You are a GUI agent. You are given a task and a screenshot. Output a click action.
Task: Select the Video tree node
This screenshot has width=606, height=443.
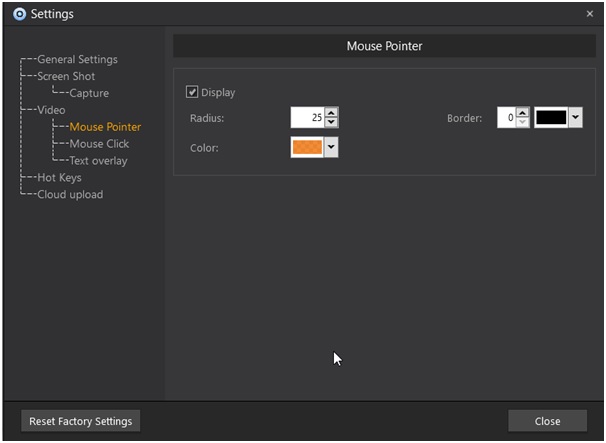click(x=51, y=110)
